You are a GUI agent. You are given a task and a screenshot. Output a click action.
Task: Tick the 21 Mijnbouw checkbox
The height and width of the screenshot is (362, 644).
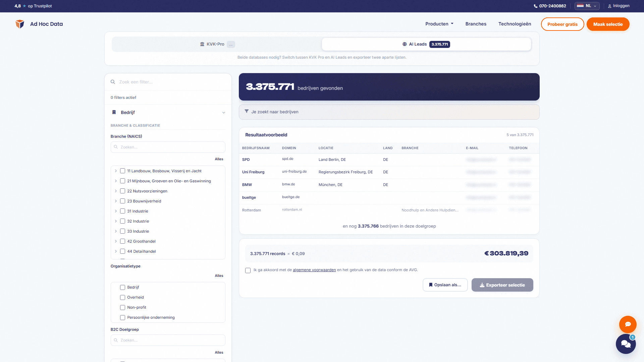pos(123,181)
